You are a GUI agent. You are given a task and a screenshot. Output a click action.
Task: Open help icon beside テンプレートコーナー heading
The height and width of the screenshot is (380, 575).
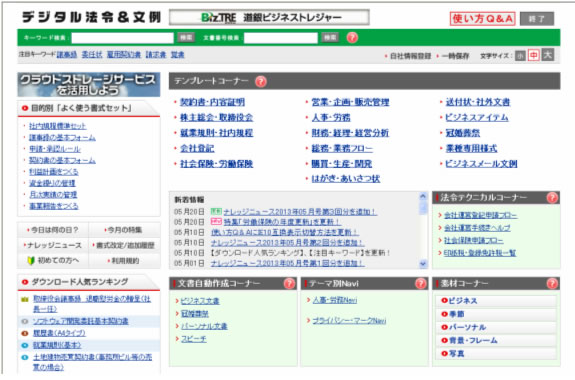pyautogui.click(x=261, y=81)
